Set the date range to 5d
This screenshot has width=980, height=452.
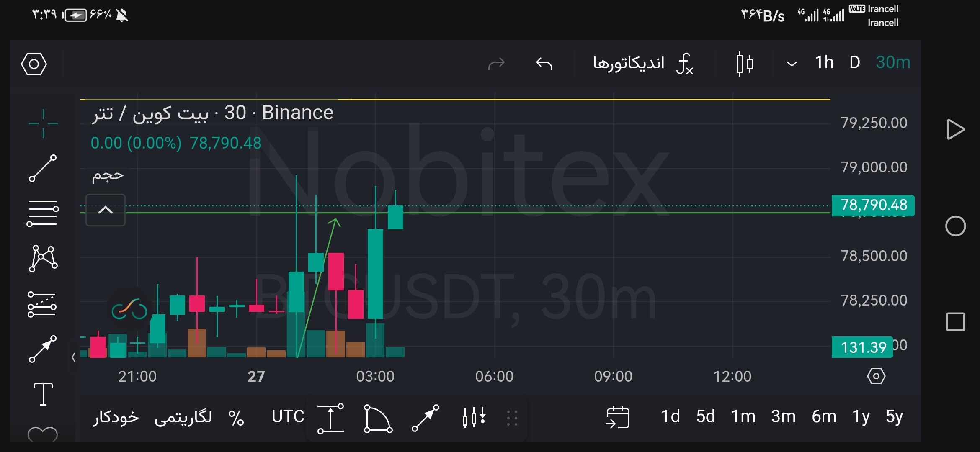[x=706, y=416]
